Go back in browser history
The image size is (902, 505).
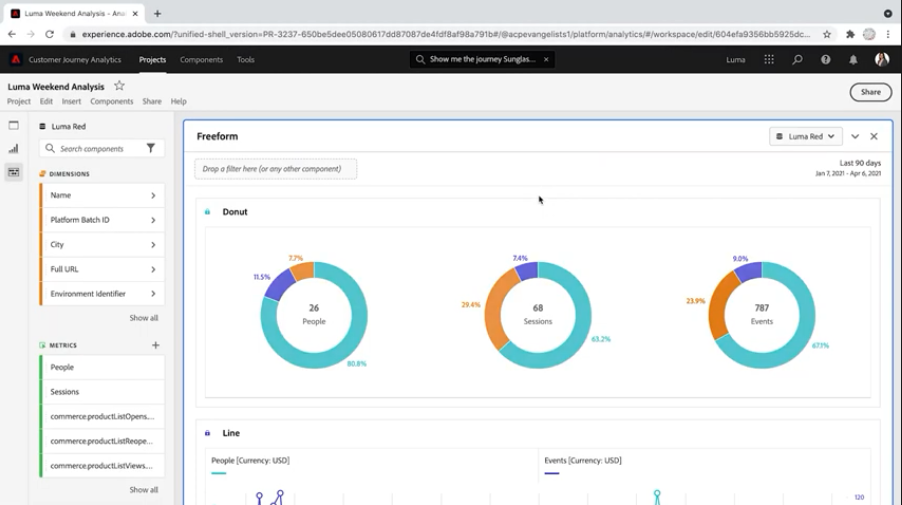[x=12, y=35]
